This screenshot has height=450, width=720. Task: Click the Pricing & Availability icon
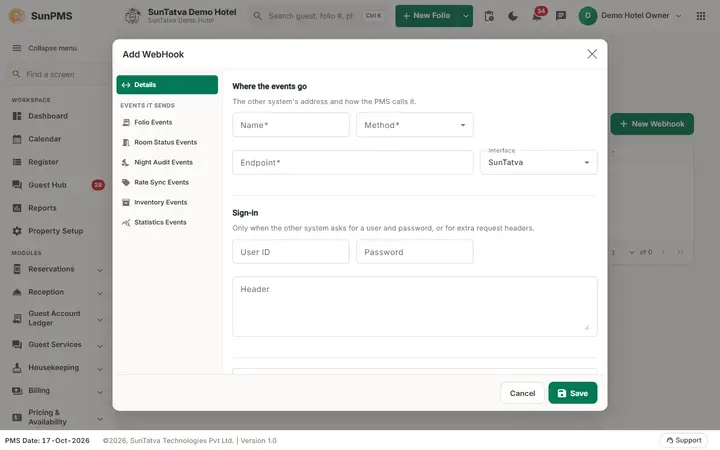[x=17, y=417]
